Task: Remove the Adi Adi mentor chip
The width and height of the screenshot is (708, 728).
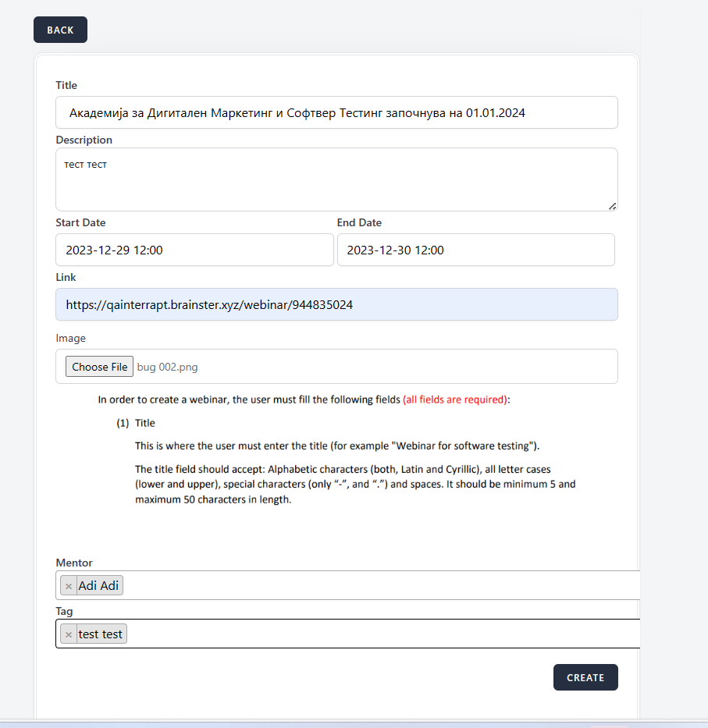Action: pos(69,586)
